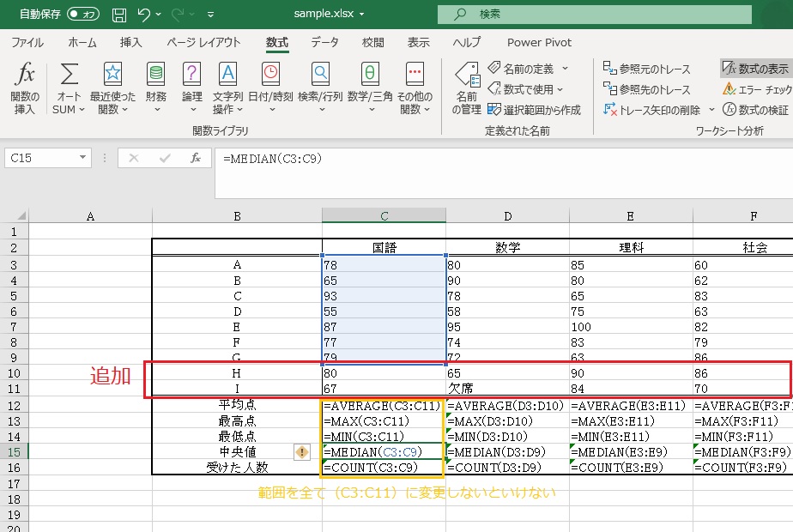
Task: Click Trace Precedents (参照元のトレース)
Action: point(647,69)
